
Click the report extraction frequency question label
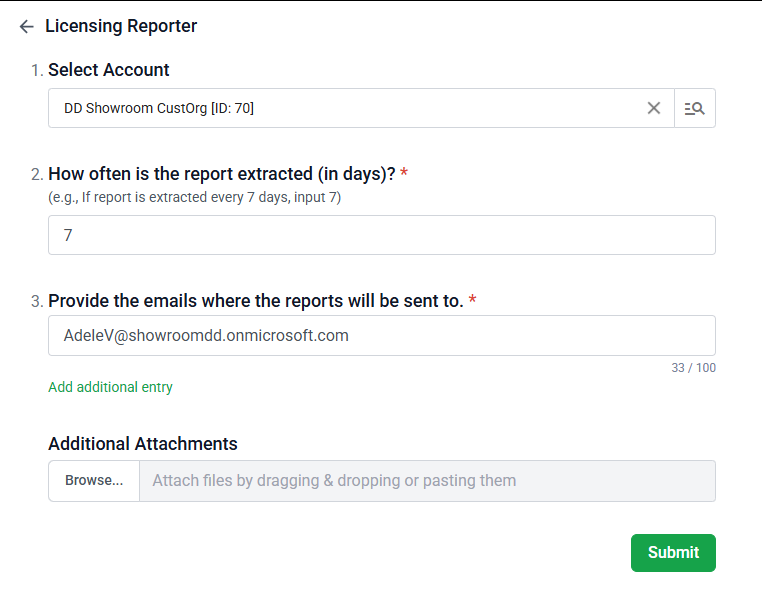coord(221,174)
